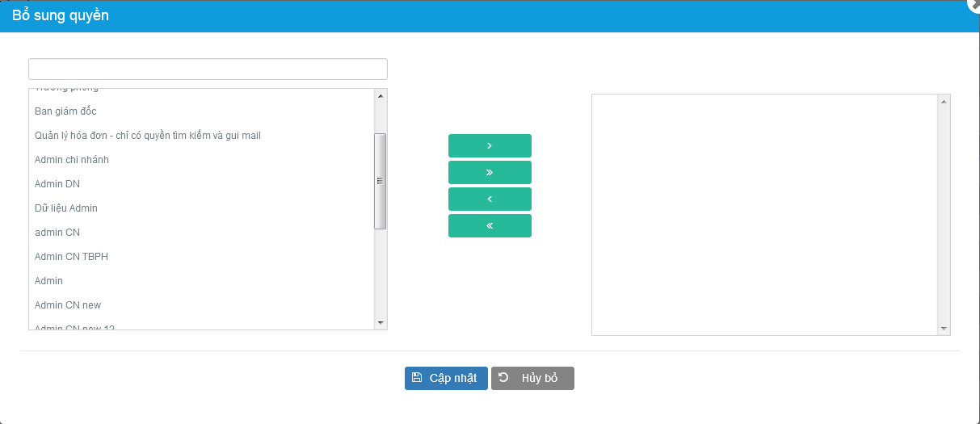Click the Hủy bỏ cancel button
This screenshot has height=424, width=980.
click(532, 378)
